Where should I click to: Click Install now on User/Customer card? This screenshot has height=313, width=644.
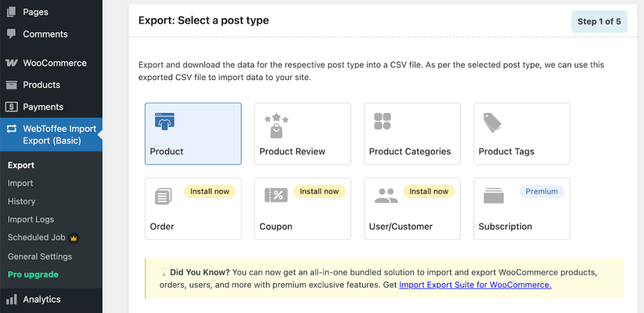tap(429, 191)
